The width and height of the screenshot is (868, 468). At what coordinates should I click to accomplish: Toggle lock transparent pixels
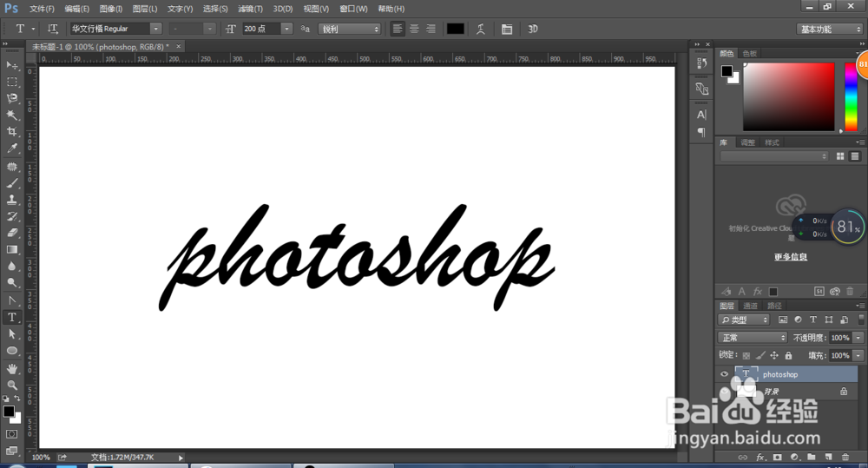pyautogui.click(x=746, y=356)
